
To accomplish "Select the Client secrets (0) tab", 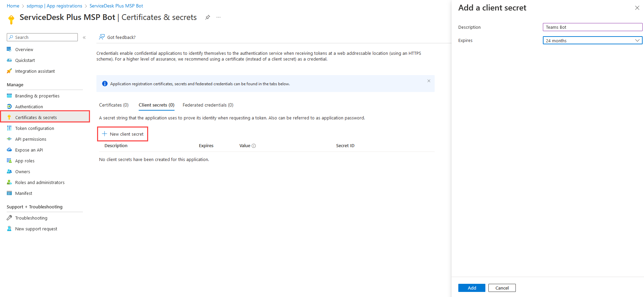I will tap(157, 105).
